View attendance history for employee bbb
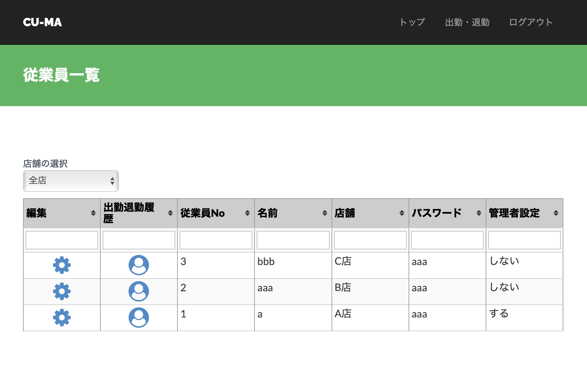The width and height of the screenshot is (587, 392). [139, 265]
